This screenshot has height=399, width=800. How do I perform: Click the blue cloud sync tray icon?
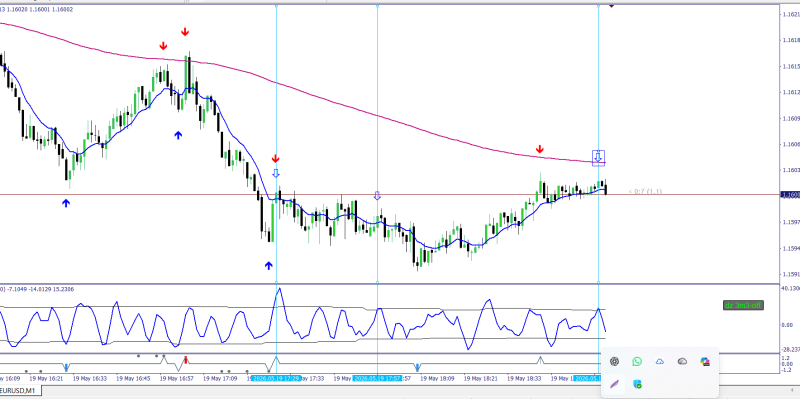(660, 362)
